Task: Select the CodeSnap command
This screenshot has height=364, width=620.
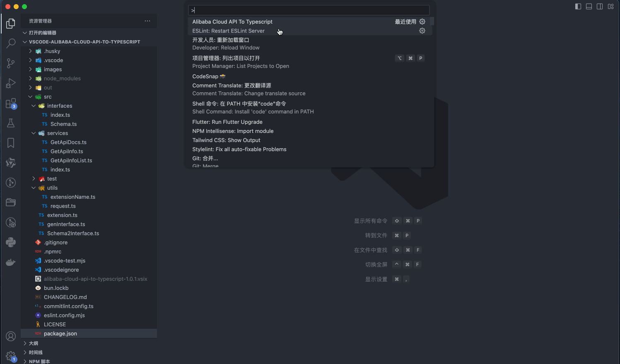Action: tap(309, 76)
